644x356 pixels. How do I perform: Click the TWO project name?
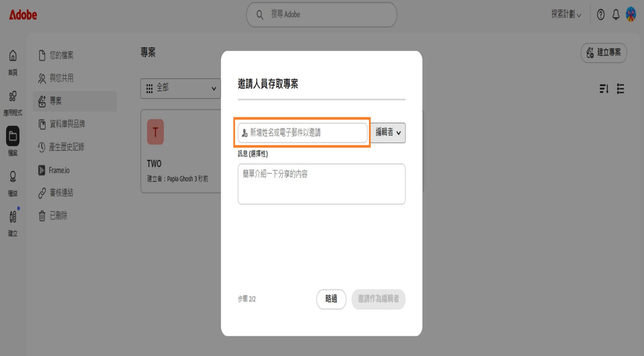154,164
